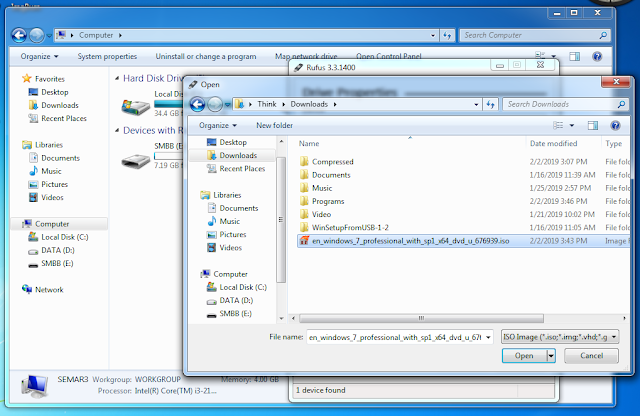The width and height of the screenshot is (640, 416).
Task: Select SMBB removable drive icon
Action: tap(136, 160)
